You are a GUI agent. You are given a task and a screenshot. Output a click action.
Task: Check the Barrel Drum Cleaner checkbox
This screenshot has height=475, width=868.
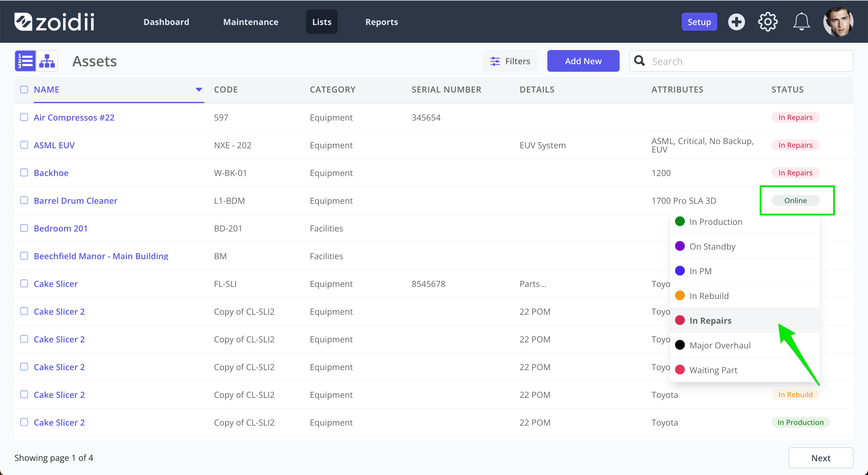click(x=24, y=200)
